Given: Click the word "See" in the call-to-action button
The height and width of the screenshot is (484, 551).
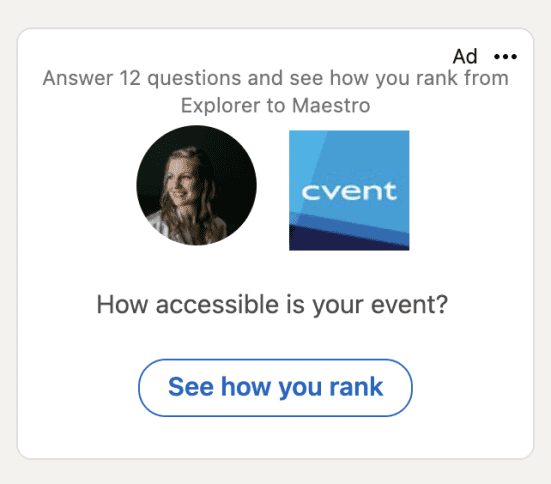Looking at the screenshot, I should click(191, 387).
